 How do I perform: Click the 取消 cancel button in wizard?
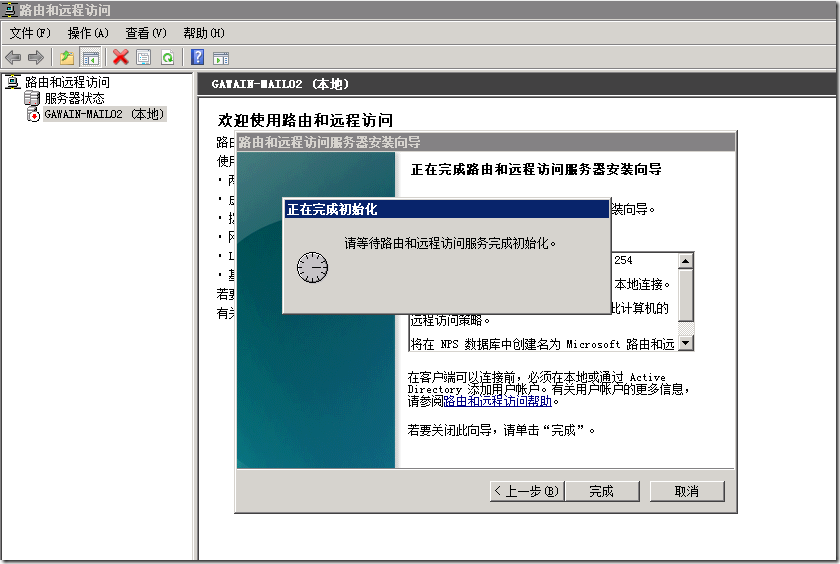pos(687,491)
